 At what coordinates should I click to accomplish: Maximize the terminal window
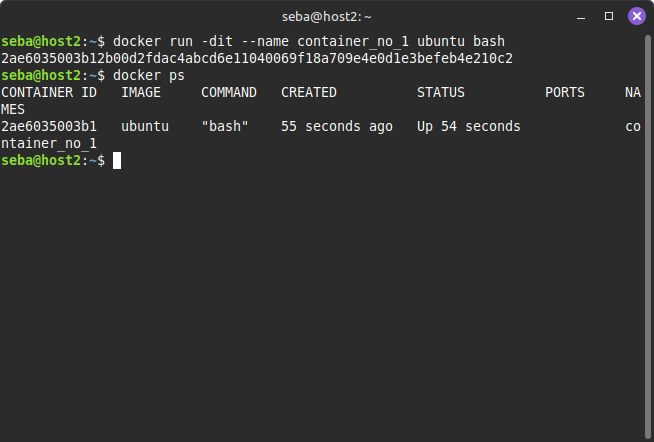(611, 16)
